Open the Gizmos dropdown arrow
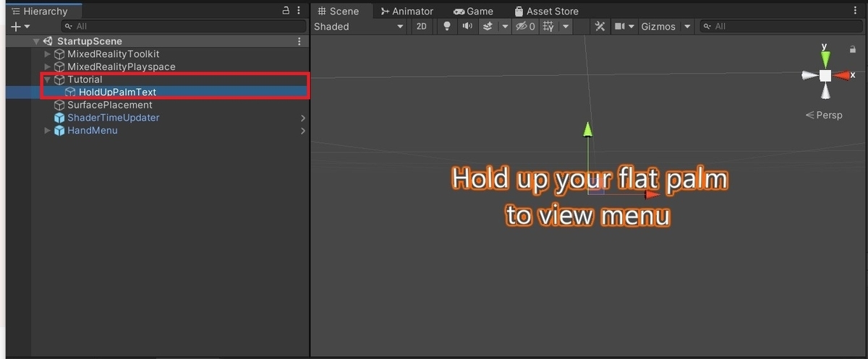Viewport: 868px width, 359px height. pyautogui.click(x=687, y=27)
